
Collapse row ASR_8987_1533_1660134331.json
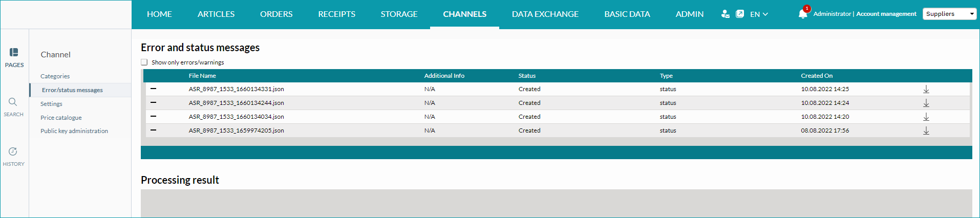coord(153,89)
